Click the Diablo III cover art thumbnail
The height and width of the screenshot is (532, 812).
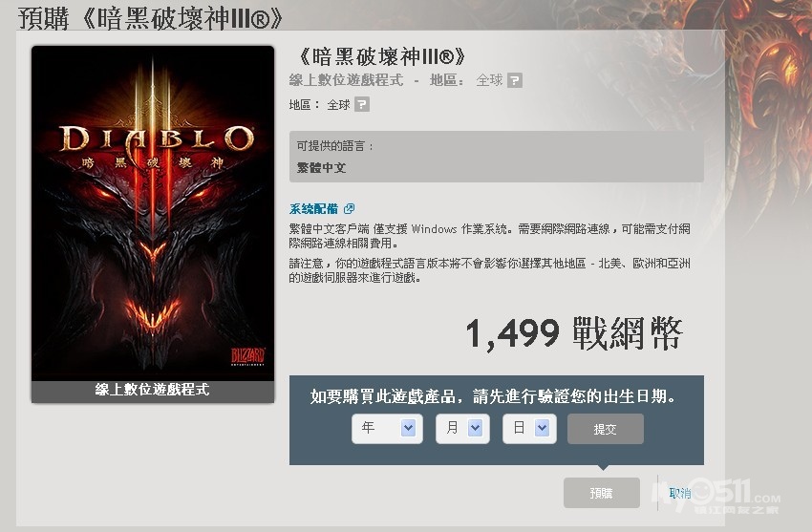[153, 224]
